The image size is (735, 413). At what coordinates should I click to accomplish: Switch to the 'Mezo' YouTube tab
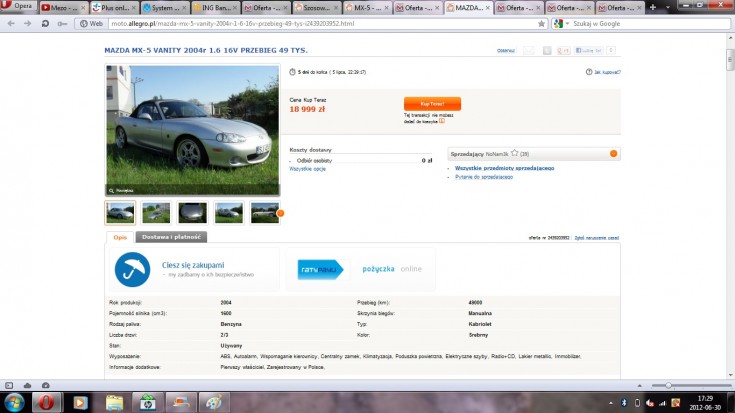[62, 8]
